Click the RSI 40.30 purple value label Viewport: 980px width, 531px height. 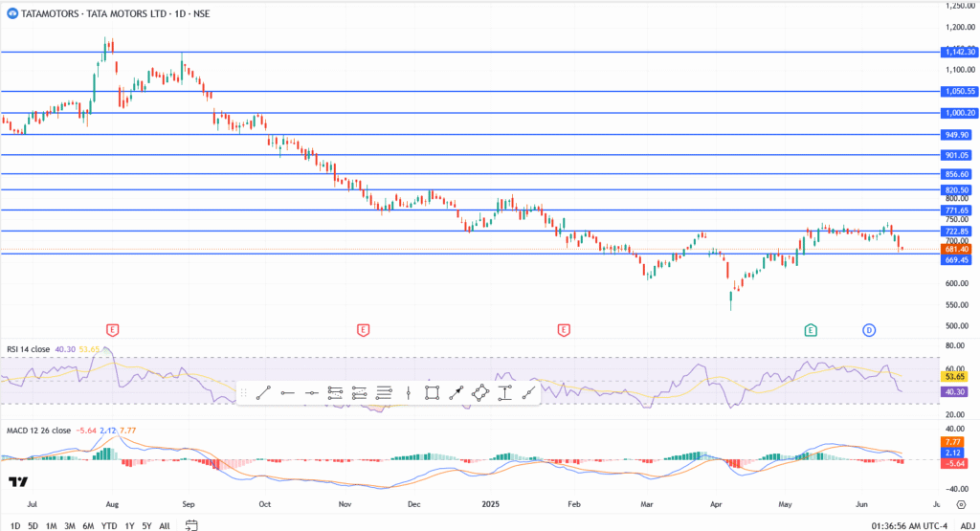(x=954, y=391)
